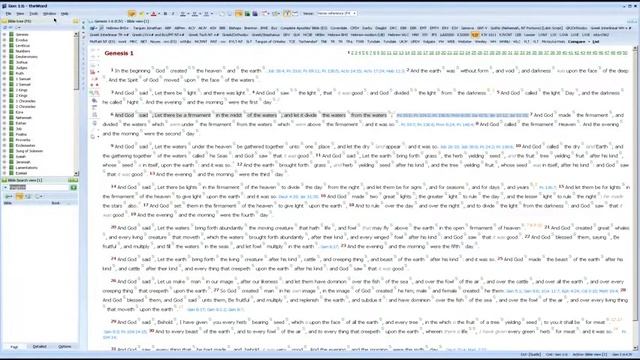This screenshot has height=360, width=640.
Task: Open the Compare view
Action: click(x=577, y=42)
